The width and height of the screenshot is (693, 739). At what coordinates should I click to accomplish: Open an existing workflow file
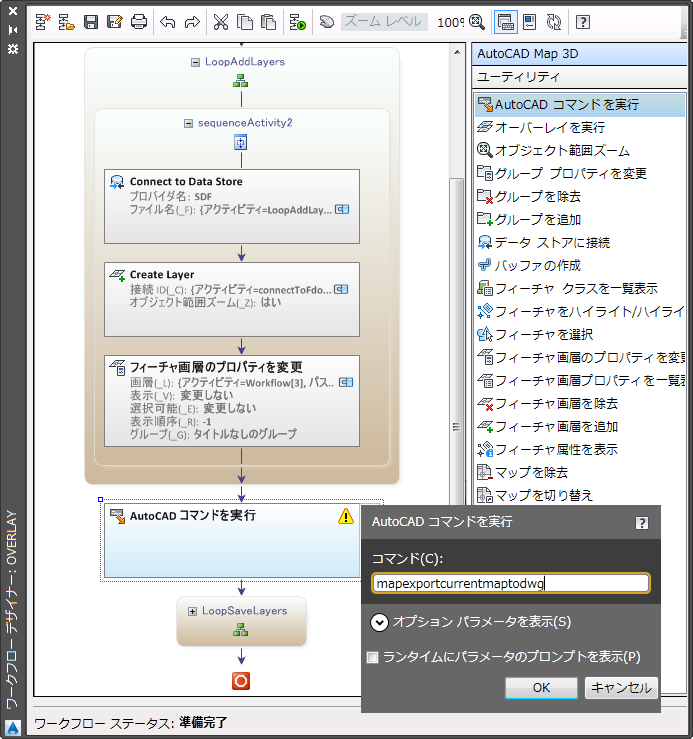coord(66,22)
